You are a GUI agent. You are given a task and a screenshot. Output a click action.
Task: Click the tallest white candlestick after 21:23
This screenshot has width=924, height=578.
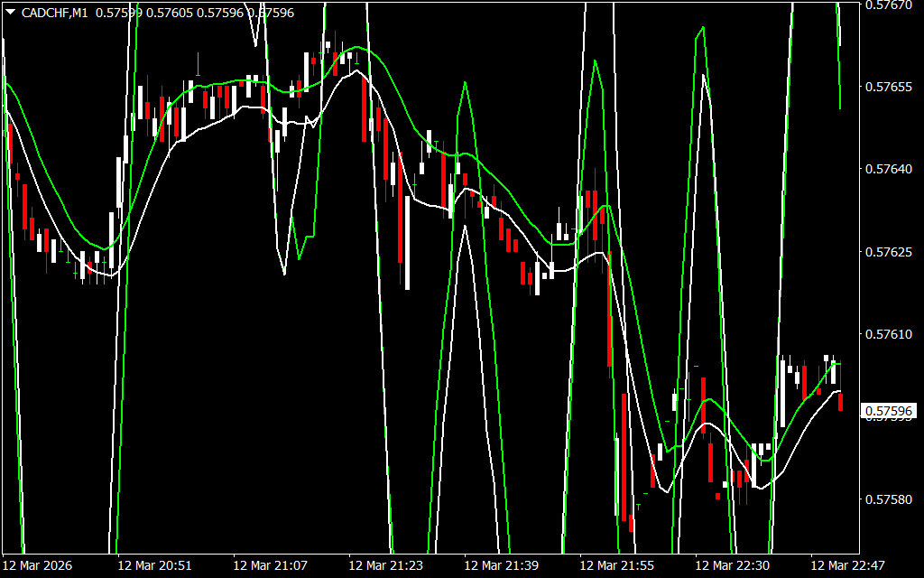click(x=407, y=242)
